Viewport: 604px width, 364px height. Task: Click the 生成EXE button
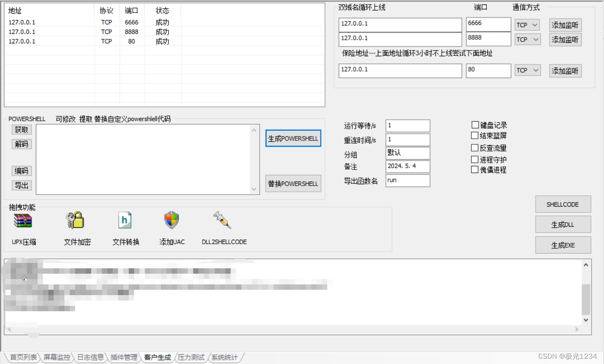point(563,245)
